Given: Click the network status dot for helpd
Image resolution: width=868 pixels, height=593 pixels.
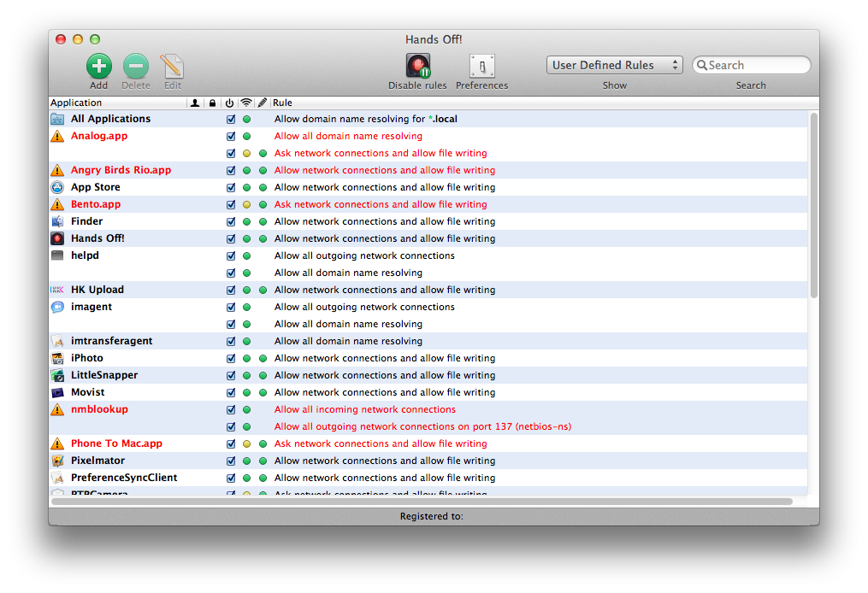Looking at the screenshot, I should click(x=246, y=255).
